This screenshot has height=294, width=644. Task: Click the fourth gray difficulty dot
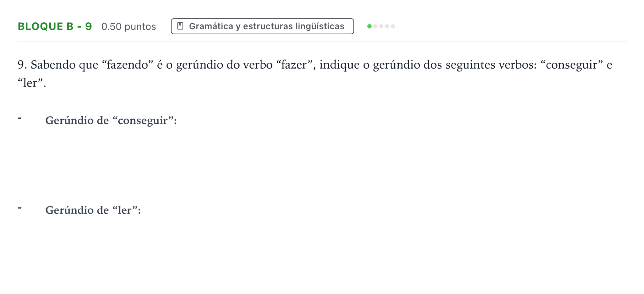[x=387, y=26]
